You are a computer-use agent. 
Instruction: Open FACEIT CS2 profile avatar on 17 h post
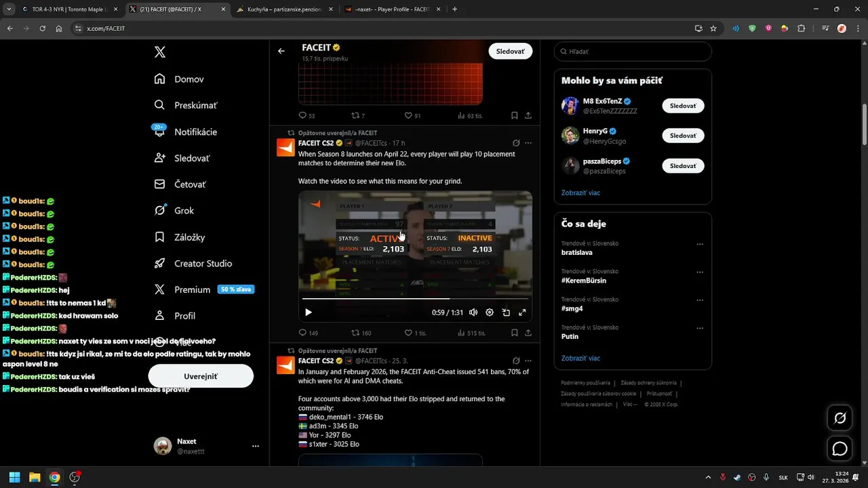(x=285, y=147)
